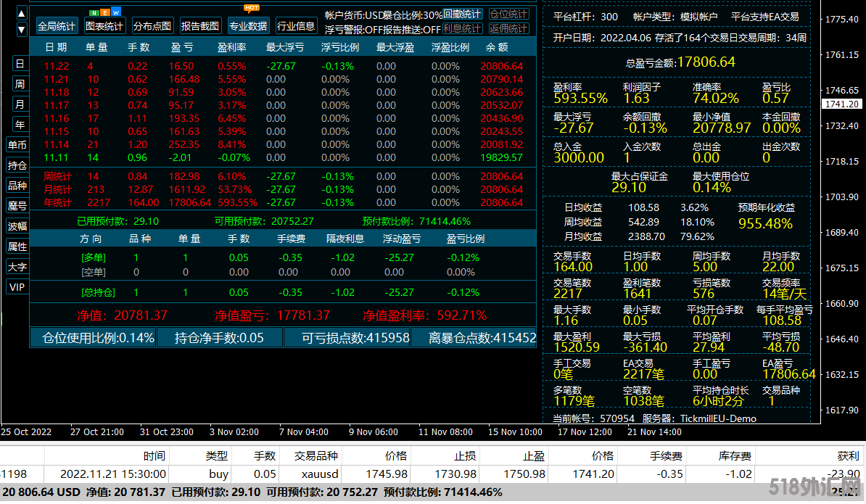The width and height of the screenshot is (866, 504).
Task: Click 报告截图 report screenshot button
Action: (x=200, y=26)
